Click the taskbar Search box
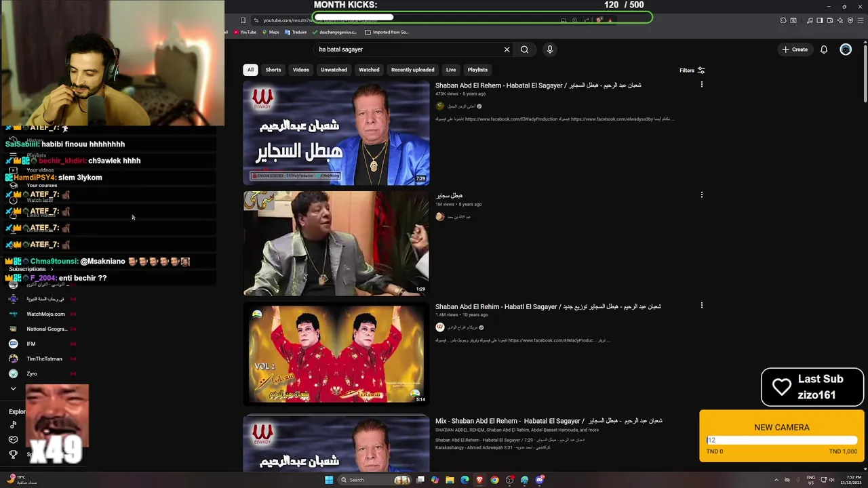This screenshot has height=488, width=868. (x=374, y=480)
